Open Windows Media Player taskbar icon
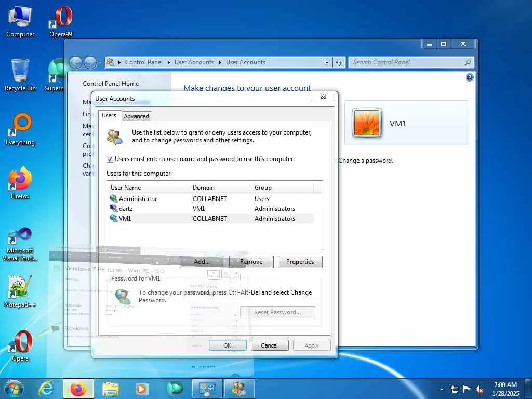The width and height of the screenshot is (532, 399). (x=141, y=389)
